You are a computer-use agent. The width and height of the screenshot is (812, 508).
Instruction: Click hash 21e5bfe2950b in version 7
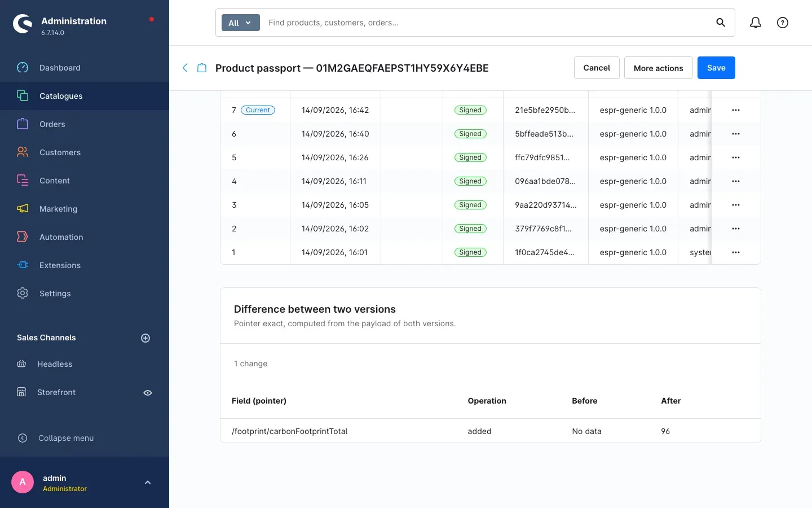point(545,110)
